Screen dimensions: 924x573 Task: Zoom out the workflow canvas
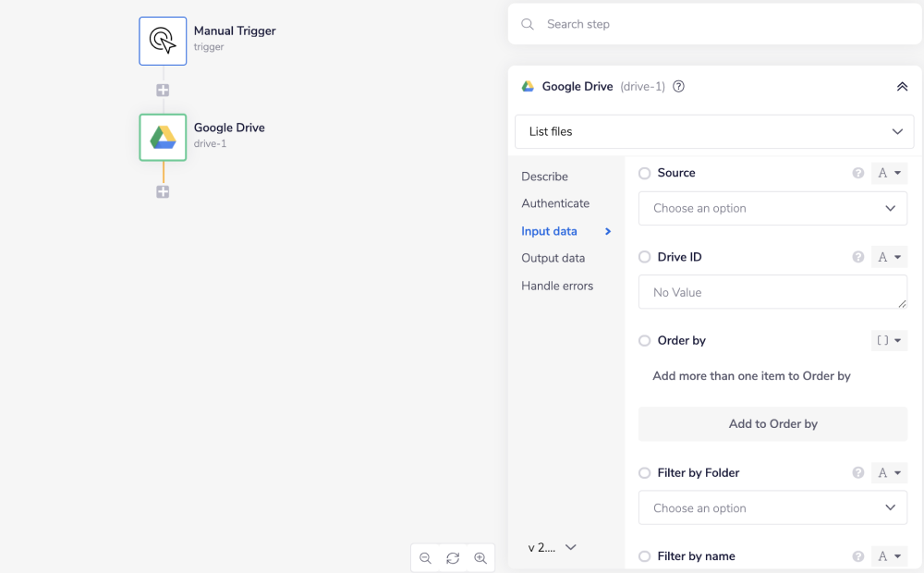[425, 558]
